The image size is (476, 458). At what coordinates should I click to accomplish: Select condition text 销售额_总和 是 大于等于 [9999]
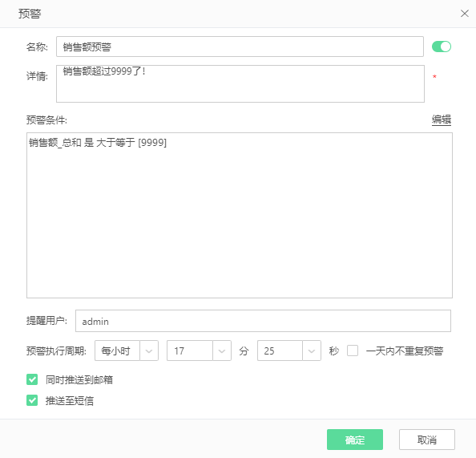tap(98, 142)
